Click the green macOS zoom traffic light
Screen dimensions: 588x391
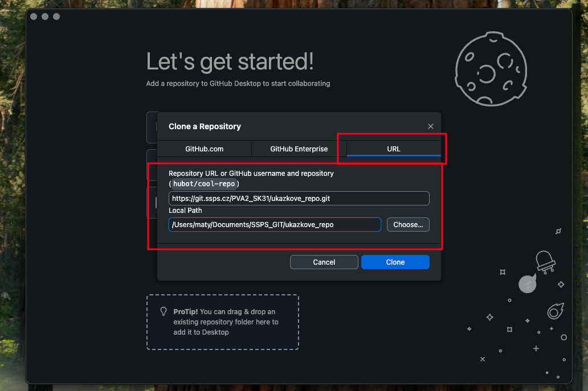[56, 17]
